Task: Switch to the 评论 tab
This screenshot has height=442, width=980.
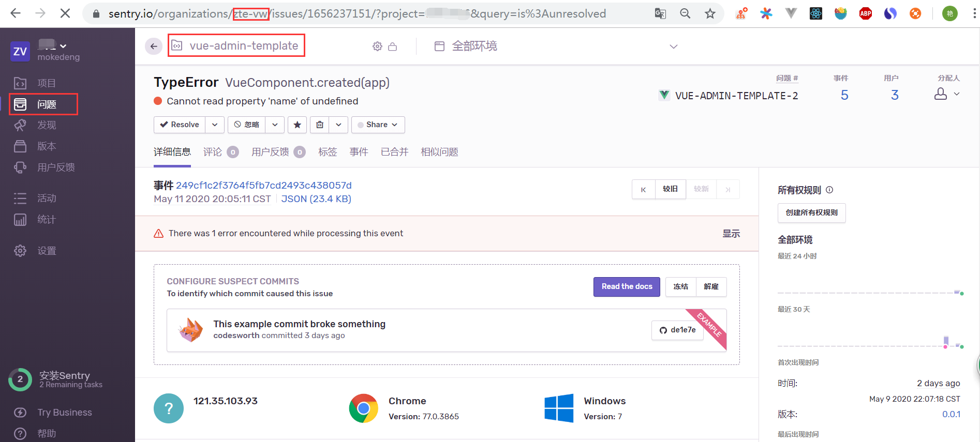Action: [221, 152]
